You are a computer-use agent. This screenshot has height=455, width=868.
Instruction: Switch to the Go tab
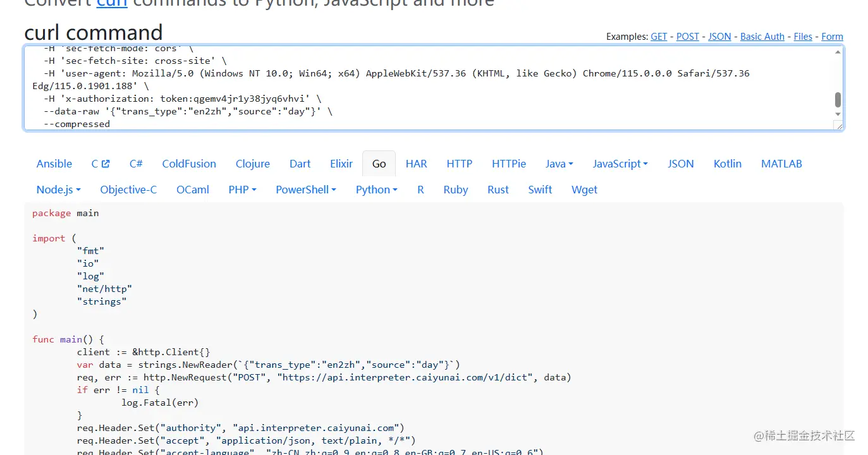(379, 164)
